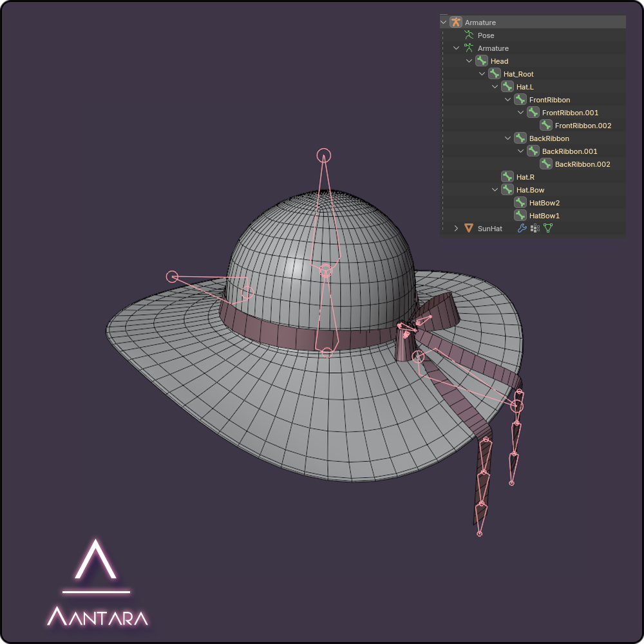Expand the SunHat object
The image size is (644, 644).
pyautogui.click(x=456, y=229)
